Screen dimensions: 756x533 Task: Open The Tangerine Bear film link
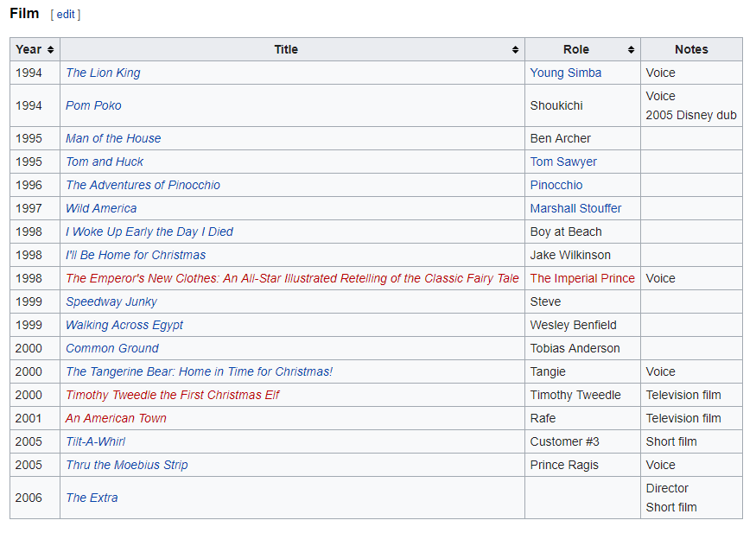[199, 371]
